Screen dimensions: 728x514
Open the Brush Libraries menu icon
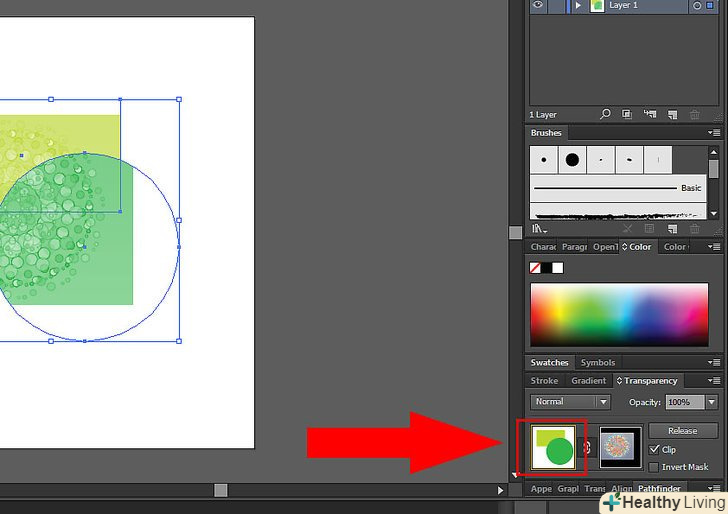[538, 229]
